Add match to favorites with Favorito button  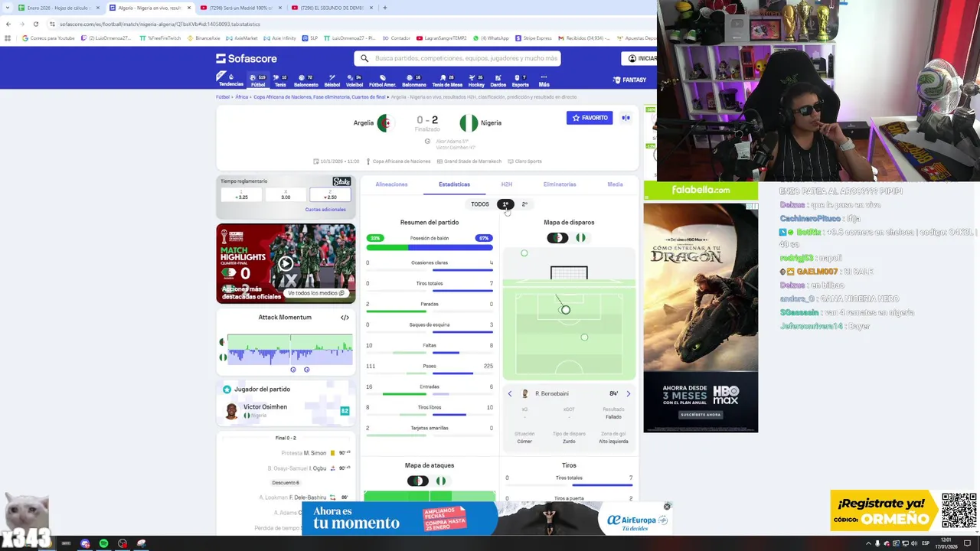590,118
